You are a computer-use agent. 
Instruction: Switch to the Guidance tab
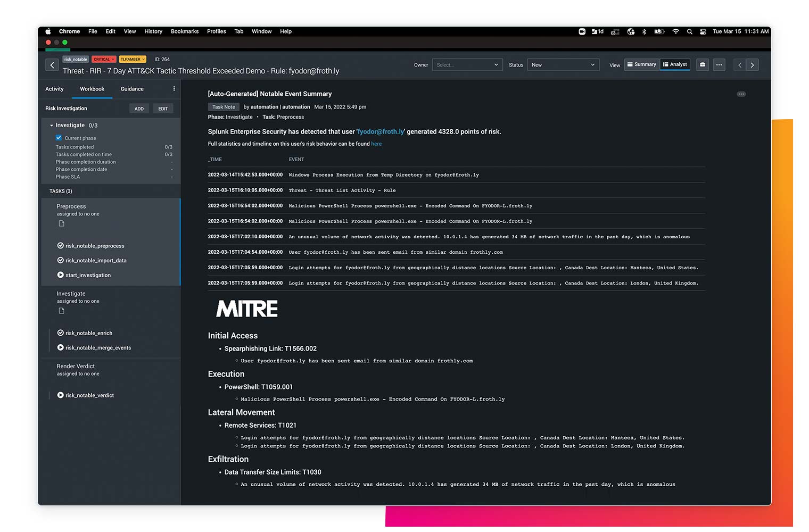tap(131, 89)
